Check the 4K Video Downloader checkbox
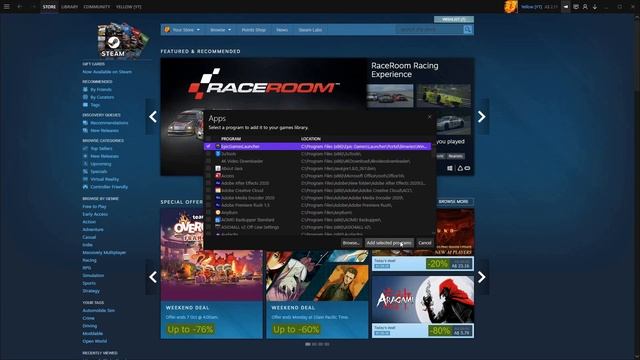Viewport: 640px width, 360px height. (209, 161)
